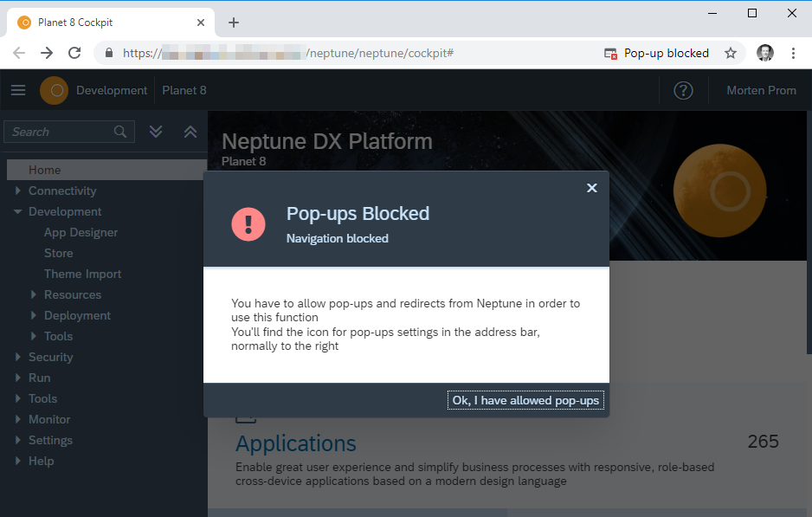Viewport: 812px width, 517px height.
Task: Open the hamburger menu in Cockpit header
Action: click(x=18, y=90)
